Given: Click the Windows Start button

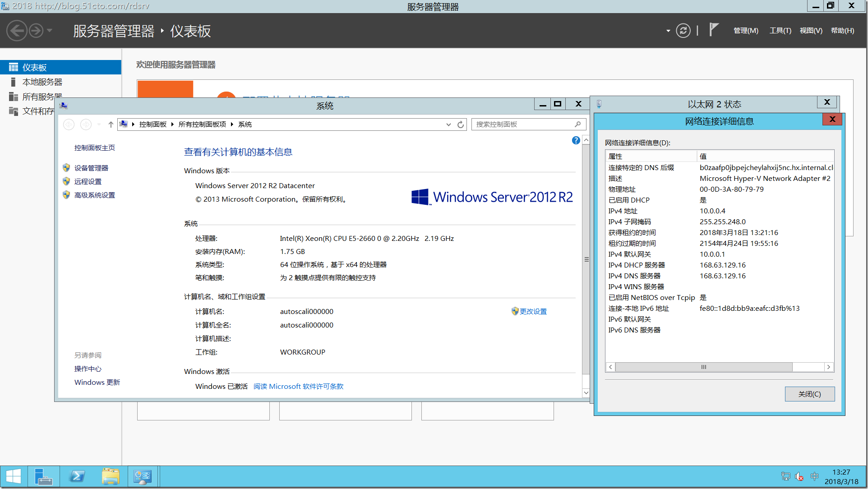Looking at the screenshot, I should click(x=14, y=477).
